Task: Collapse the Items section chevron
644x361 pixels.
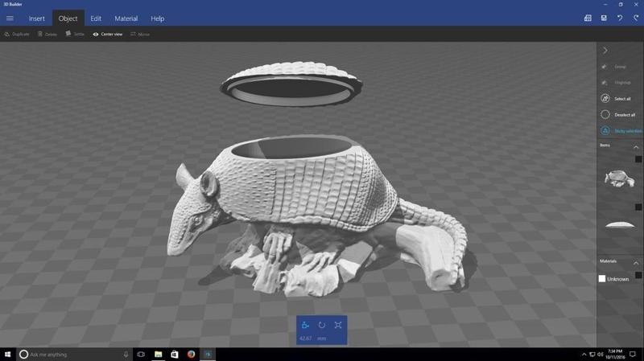Action: (x=636, y=146)
